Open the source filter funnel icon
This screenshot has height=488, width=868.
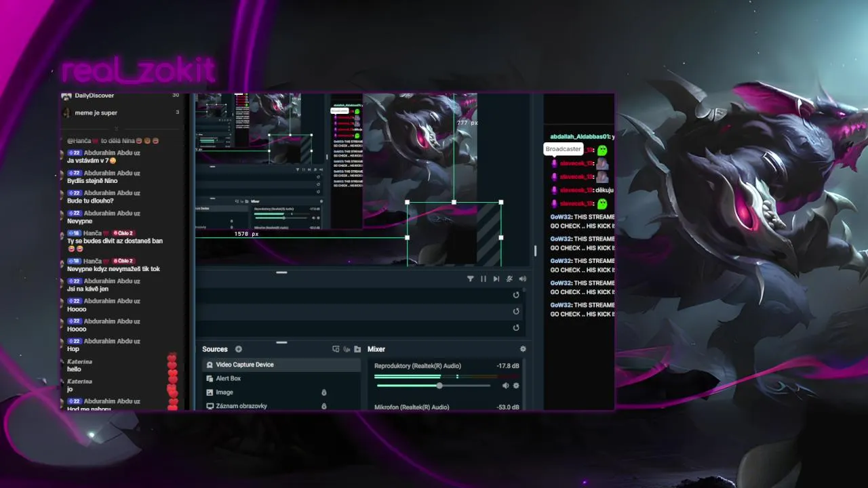click(x=471, y=279)
